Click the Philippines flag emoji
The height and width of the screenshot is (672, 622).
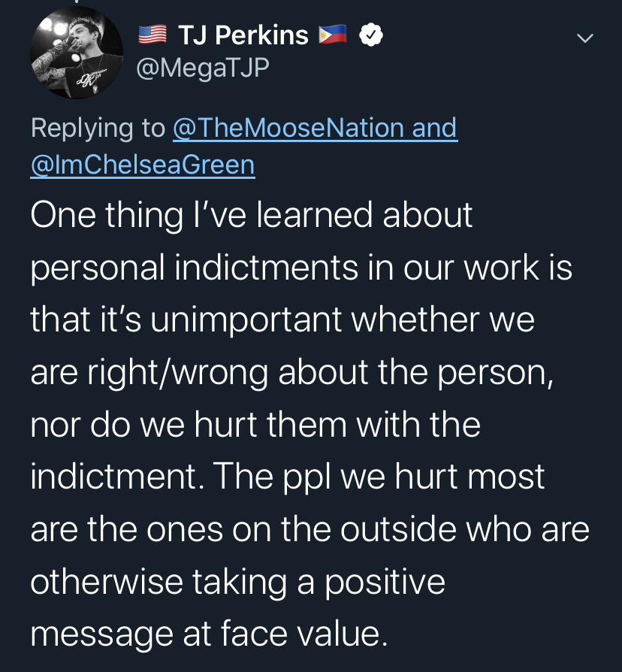point(332,35)
